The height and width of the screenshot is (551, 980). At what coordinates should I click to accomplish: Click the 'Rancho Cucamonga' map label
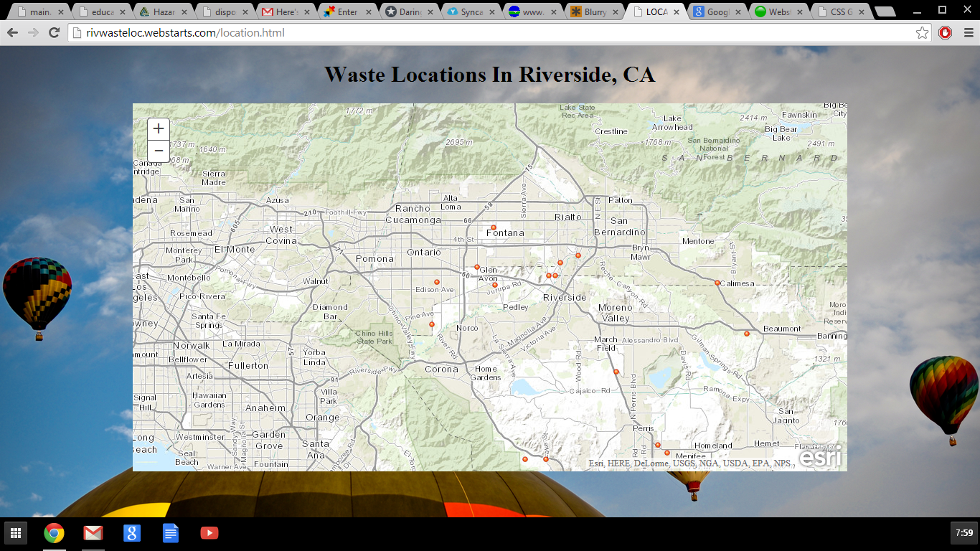[x=413, y=214]
